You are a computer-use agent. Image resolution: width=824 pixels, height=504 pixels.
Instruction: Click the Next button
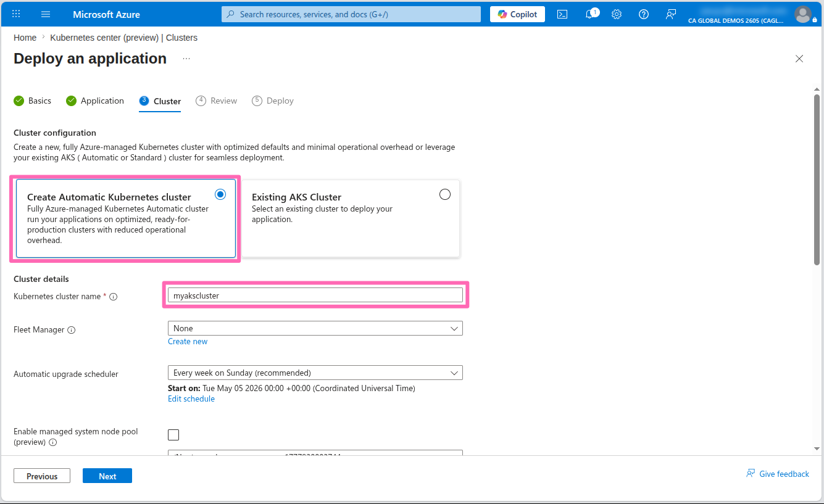point(107,476)
